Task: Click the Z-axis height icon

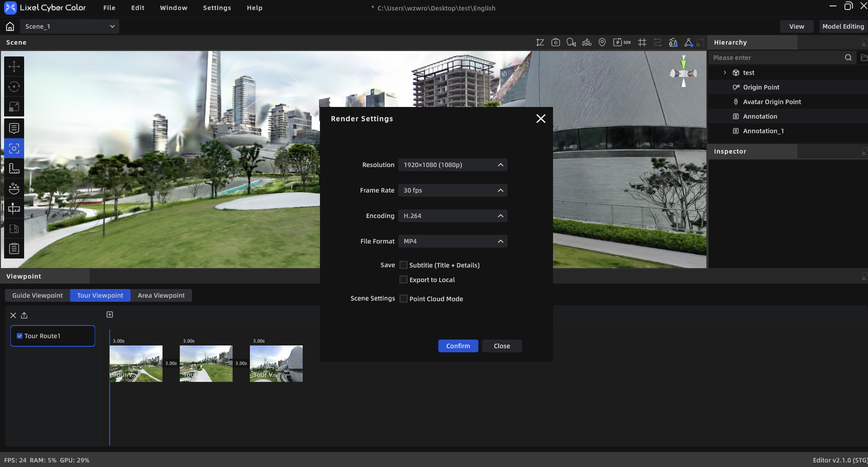Action: click(x=540, y=42)
